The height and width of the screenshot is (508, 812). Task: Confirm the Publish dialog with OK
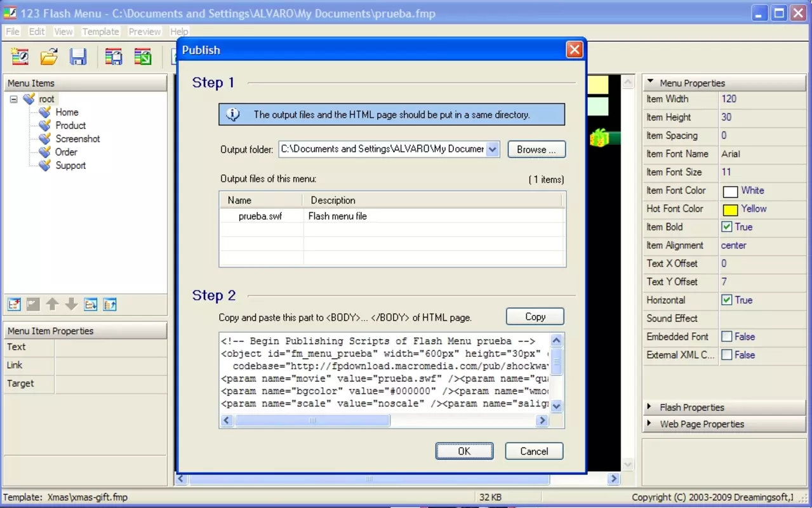[x=464, y=451]
